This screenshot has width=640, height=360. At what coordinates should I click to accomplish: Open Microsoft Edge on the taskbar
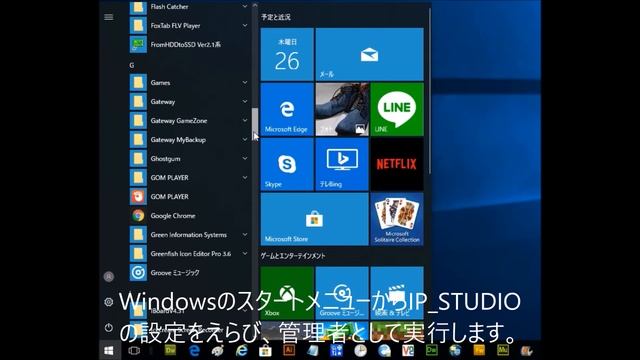[195, 351]
